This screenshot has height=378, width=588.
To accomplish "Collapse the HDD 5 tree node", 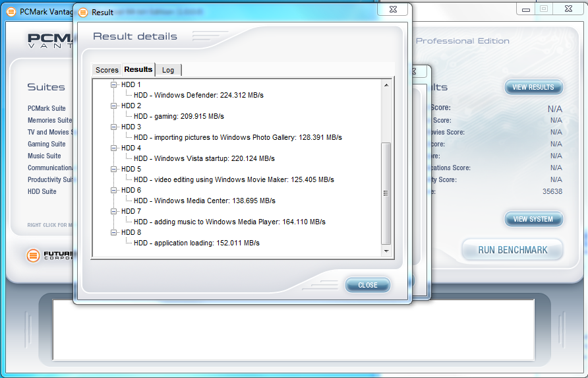I will (113, 170).
